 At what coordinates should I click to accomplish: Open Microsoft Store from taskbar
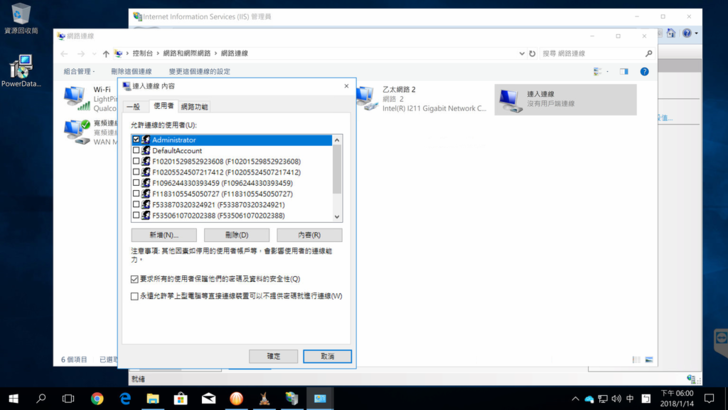tap(181, 398)
